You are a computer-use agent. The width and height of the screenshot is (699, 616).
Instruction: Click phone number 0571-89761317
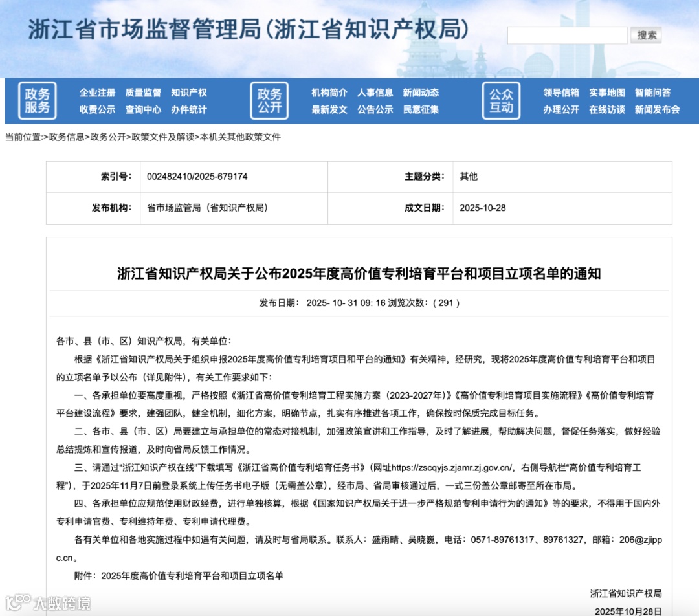(x=502, y=540)
